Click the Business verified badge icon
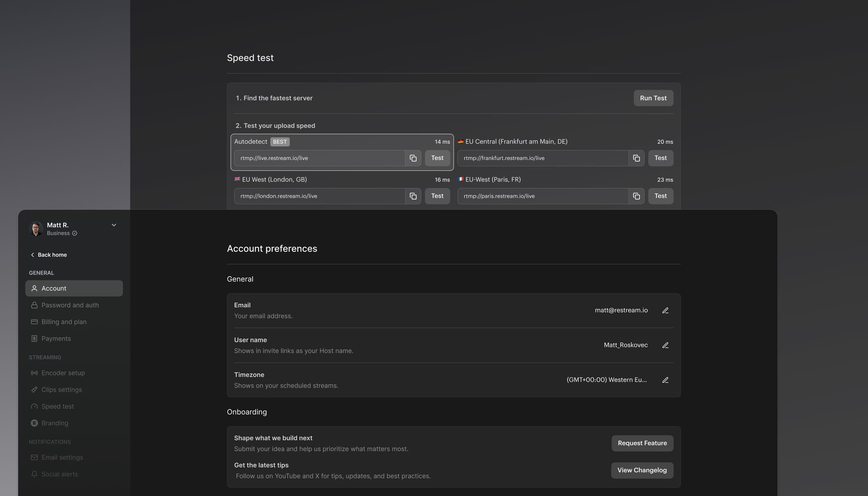 point(75,233)
